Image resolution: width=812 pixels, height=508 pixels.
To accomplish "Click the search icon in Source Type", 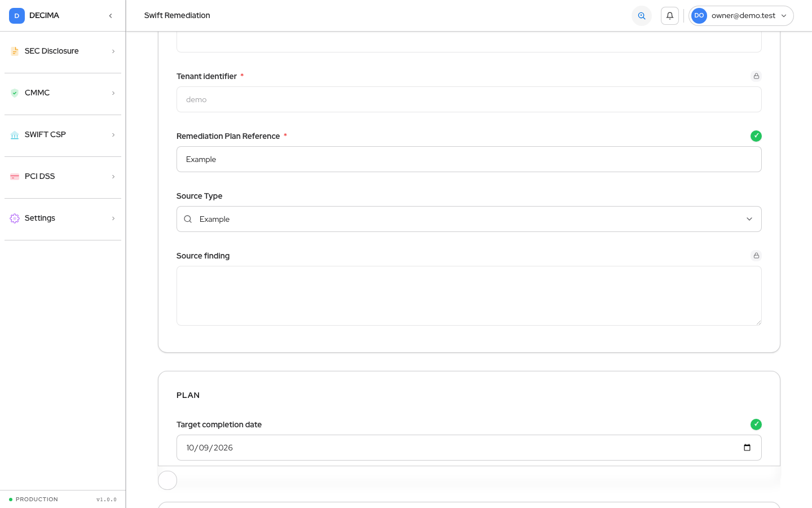I will point(188,219).
